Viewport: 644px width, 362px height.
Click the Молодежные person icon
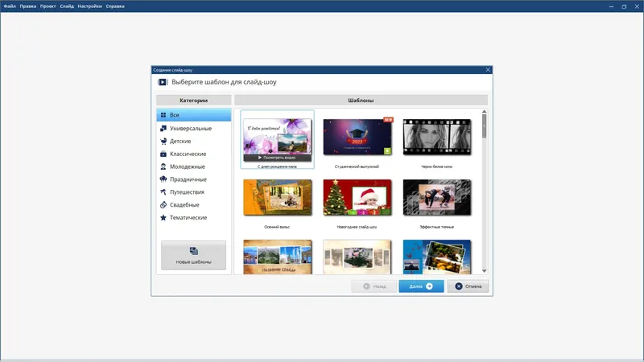point(163,167)
